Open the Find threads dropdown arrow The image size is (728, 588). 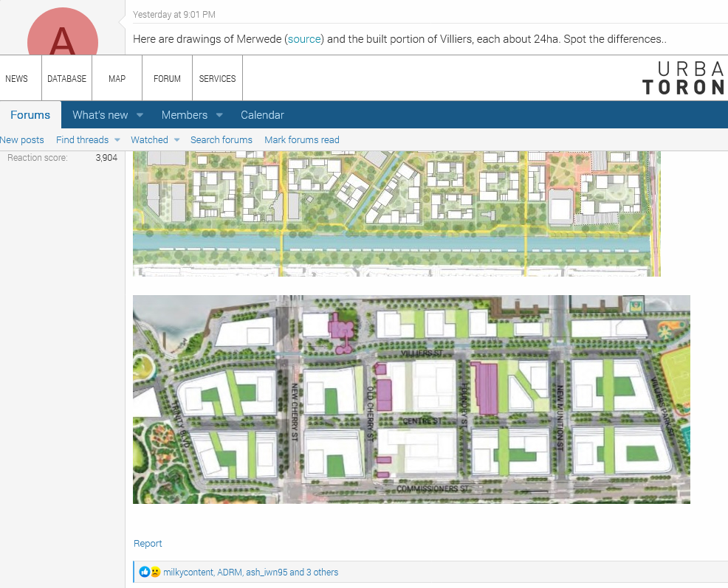click(117, 140)
